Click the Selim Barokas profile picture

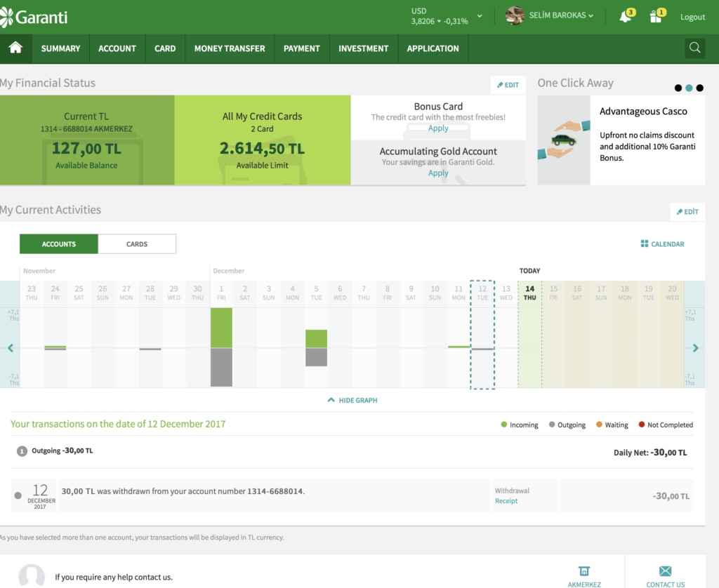[515, 15]
